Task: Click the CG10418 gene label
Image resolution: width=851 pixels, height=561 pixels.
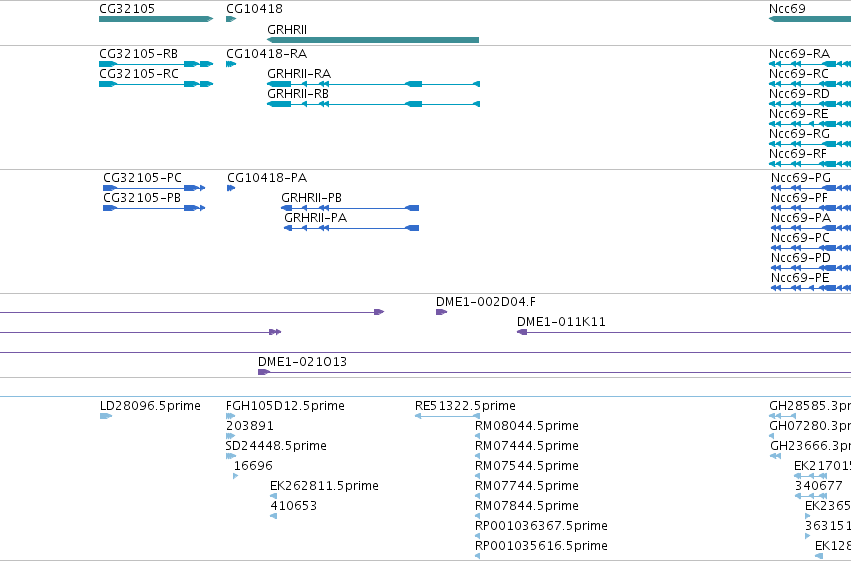Action: (x=254, y=9)
